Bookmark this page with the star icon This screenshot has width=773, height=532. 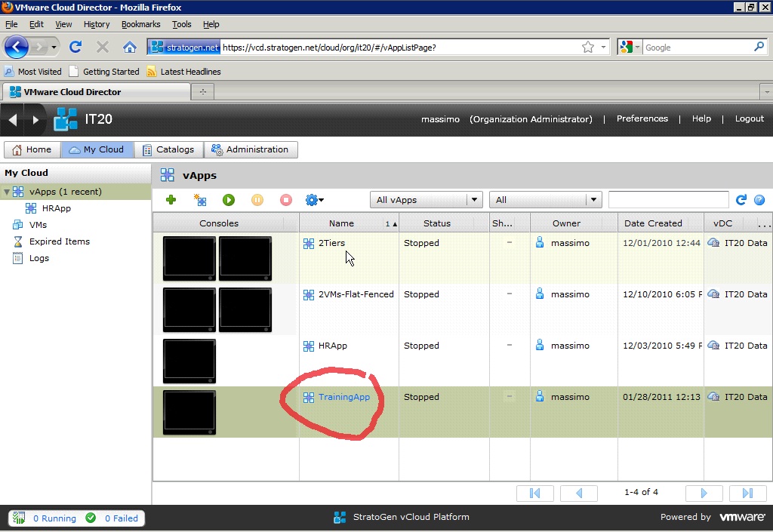[587, 48]
